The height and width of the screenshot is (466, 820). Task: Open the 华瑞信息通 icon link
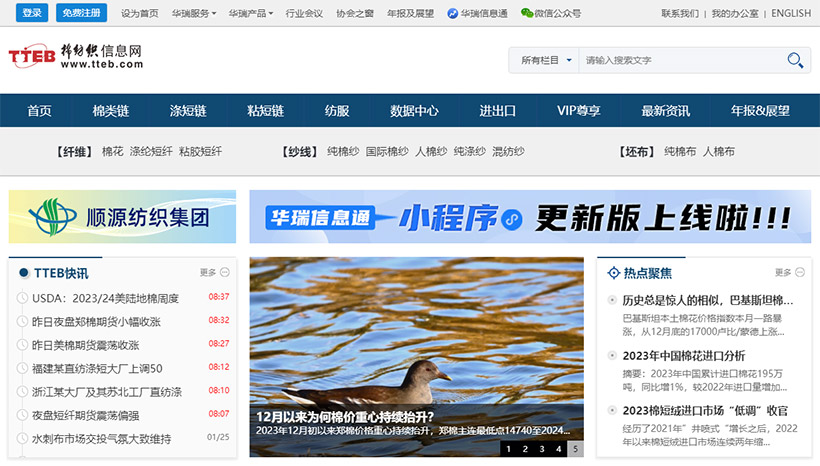[453, 14]
